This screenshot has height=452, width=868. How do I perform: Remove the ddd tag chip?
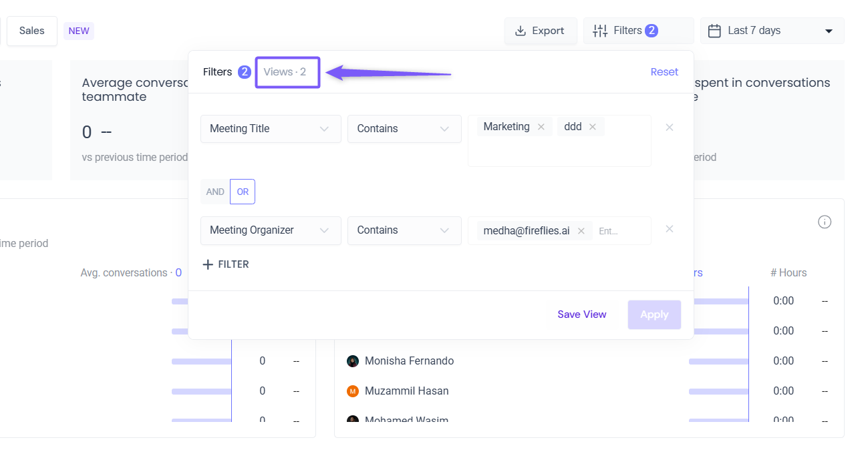592,127
